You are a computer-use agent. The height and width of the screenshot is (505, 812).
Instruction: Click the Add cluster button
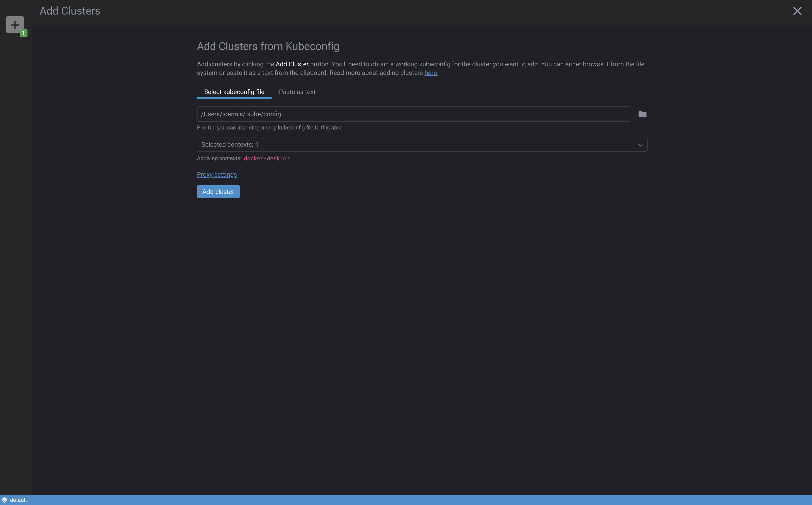click(218, 192)
